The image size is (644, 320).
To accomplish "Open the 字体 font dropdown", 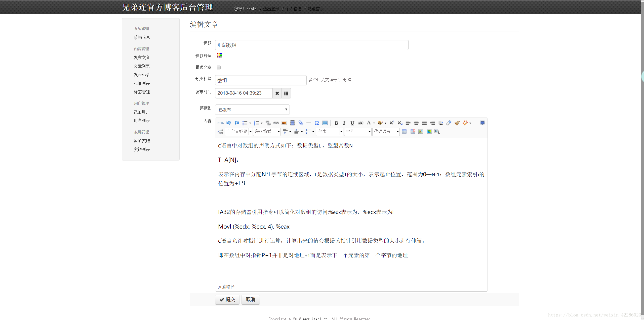I will [x=330, y=132].
